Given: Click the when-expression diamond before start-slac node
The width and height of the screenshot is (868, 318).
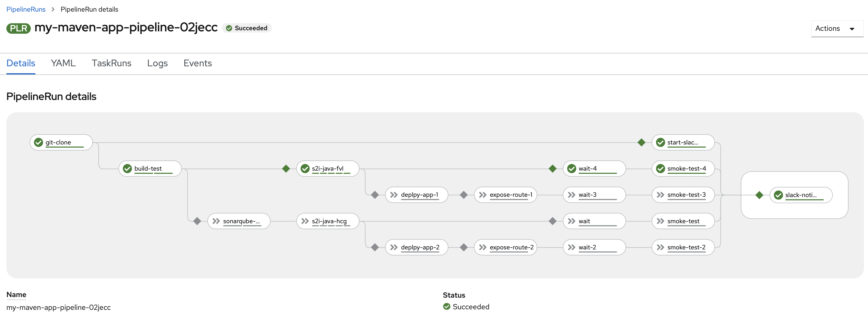Looking at the screenshot, I should click(x=641, y=142).
